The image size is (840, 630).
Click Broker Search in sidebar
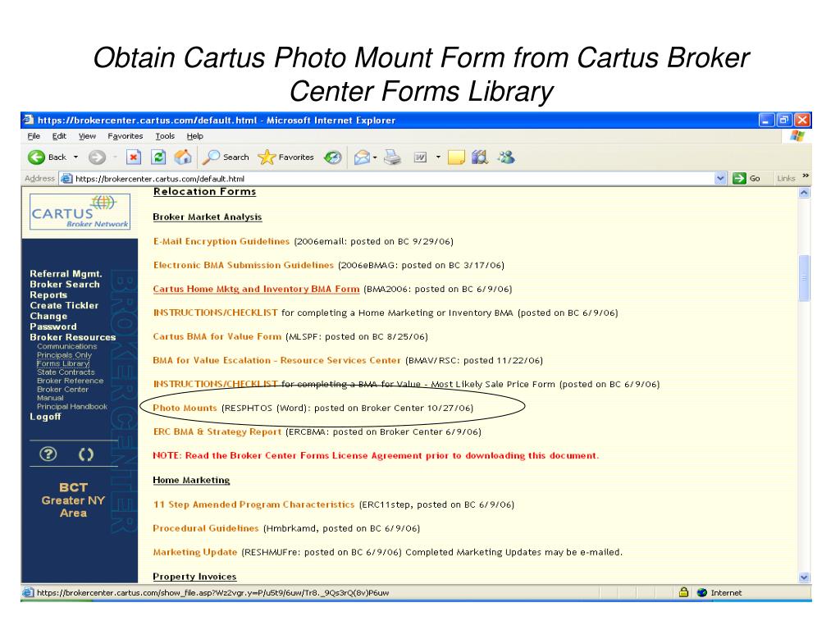(65, 284)
